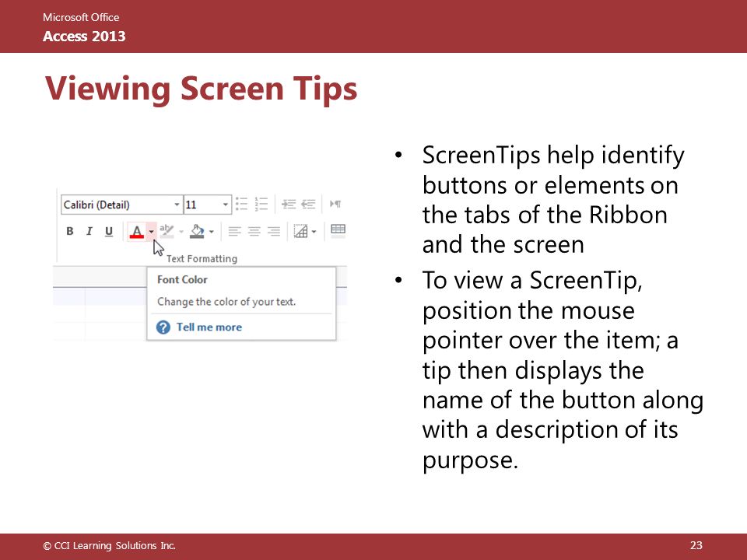Click the Access 2013 header text
This screenshot has width=747, height=560.
coord(84,37)
